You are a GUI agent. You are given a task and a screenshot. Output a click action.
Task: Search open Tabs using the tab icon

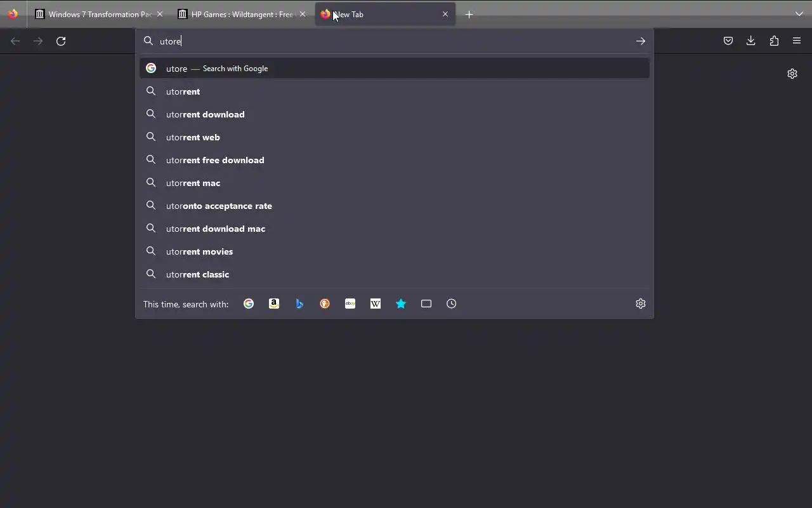click(426, 304)
